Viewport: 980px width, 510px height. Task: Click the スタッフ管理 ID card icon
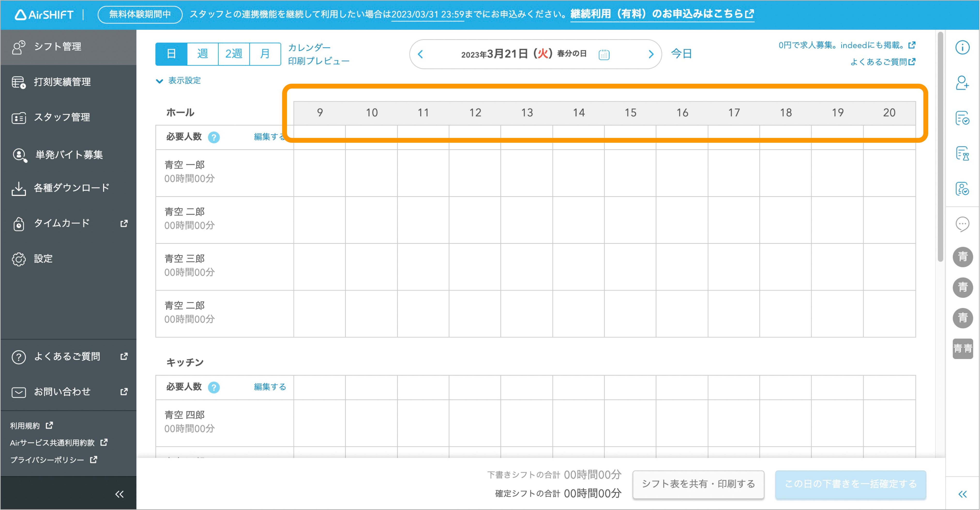pyautogui.click(x=19, y=118)
